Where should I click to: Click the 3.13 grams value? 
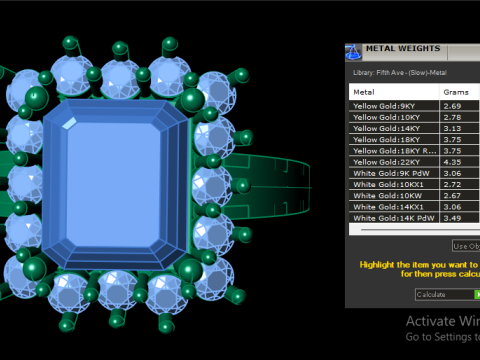click(452, 128)
